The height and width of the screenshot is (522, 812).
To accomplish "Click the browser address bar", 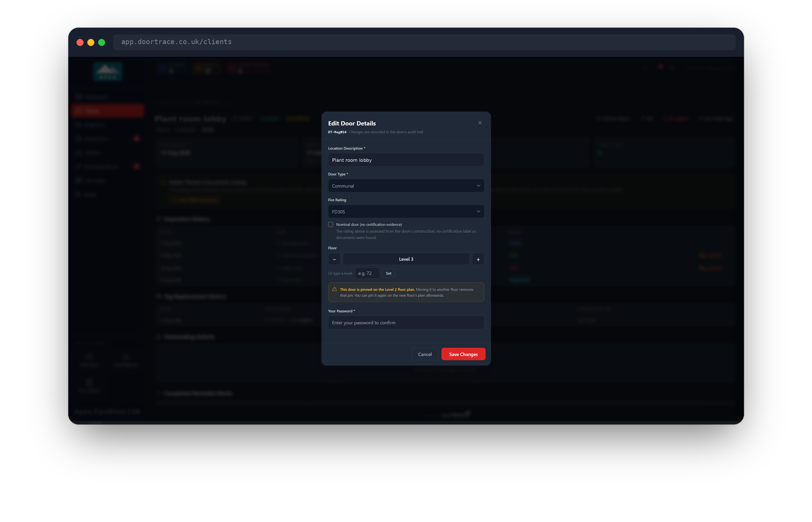I will (x=424, y=42).
